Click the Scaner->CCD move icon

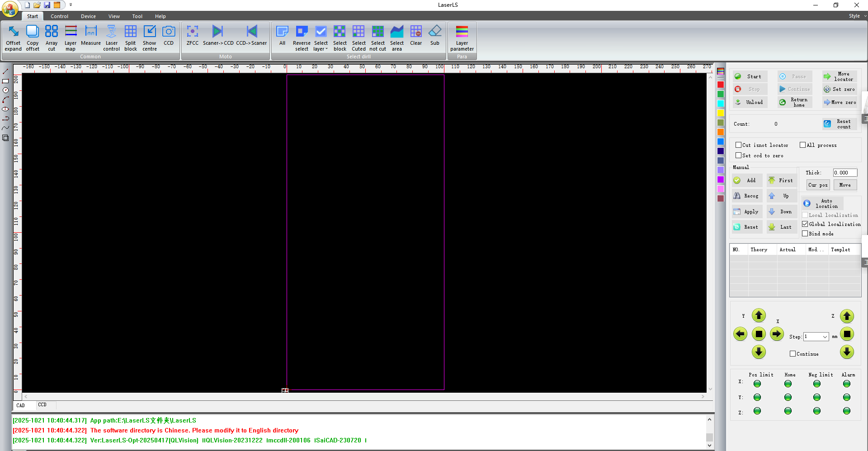(x=218, y=32)
